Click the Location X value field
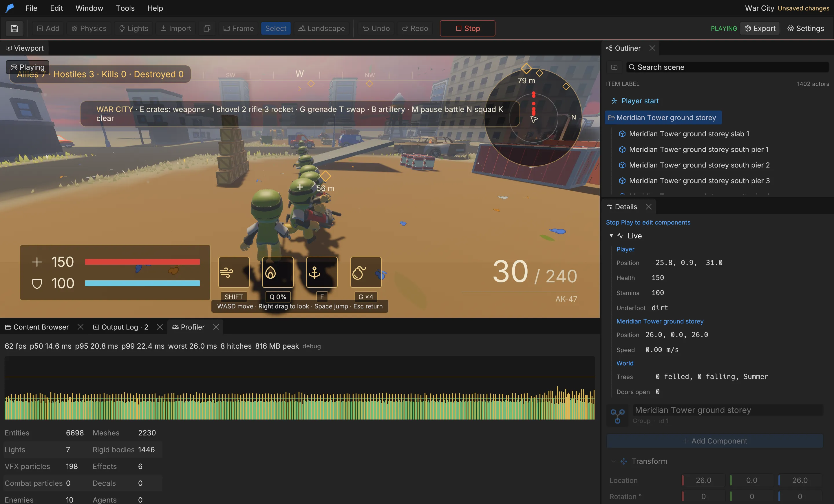The height and width of the screenshot is (504, 834). click(x=703, y=480)
